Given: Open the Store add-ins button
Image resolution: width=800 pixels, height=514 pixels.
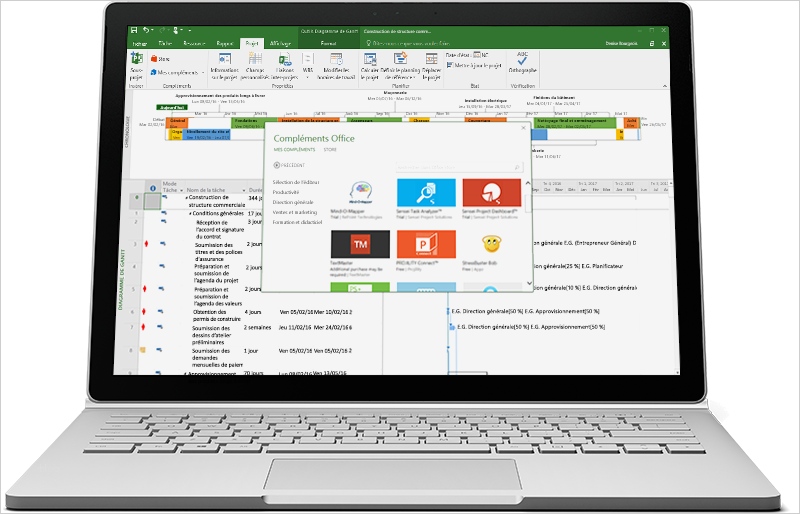Looking at the screenshot, I should [160, 59].
